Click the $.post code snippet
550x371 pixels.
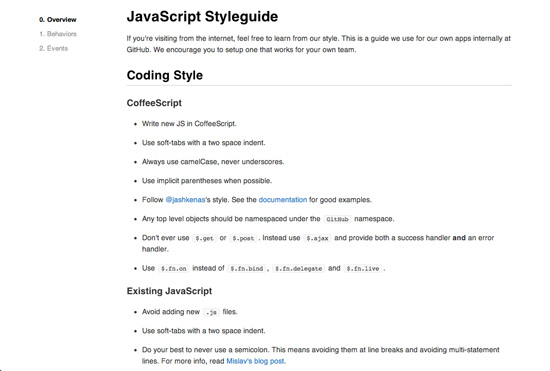pos(243,238)
